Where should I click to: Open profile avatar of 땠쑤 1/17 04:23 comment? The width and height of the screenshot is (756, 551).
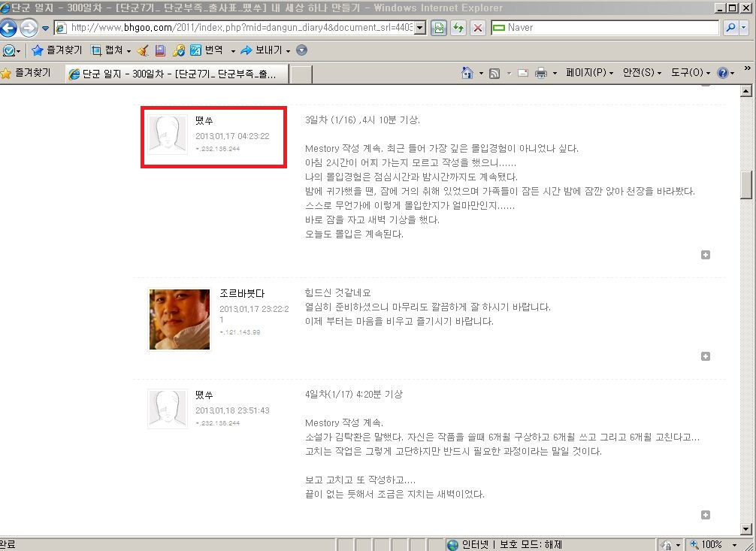(x=168, y=135)
